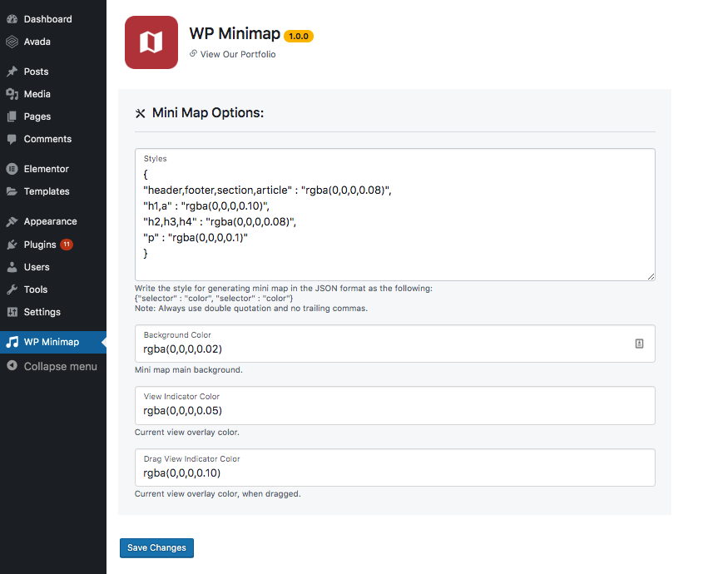Click the Media library icon
Viewport: 728px width, 574px height.
pyautogui.click(x=12, y=94)
